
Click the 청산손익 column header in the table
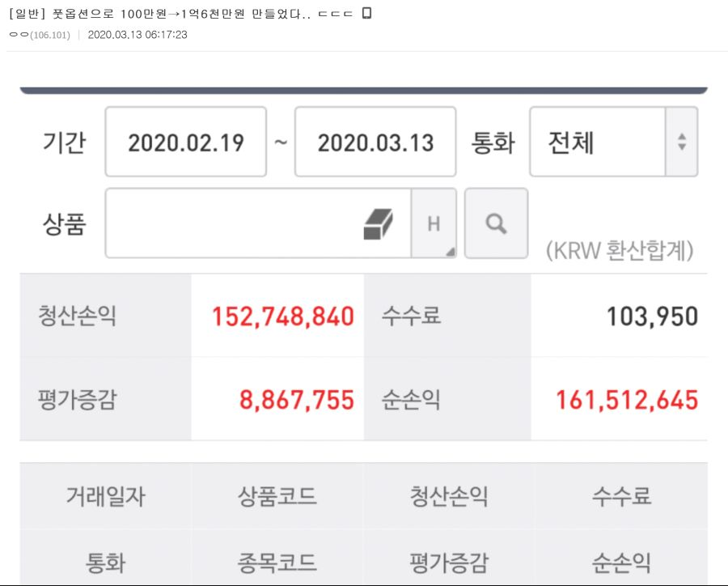tap(449, 496)
